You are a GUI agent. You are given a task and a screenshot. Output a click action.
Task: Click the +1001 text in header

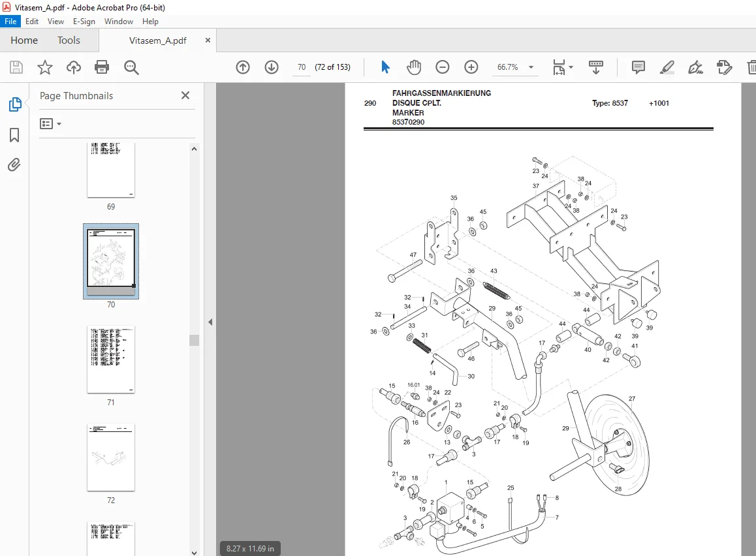click(x=659, y=103)
